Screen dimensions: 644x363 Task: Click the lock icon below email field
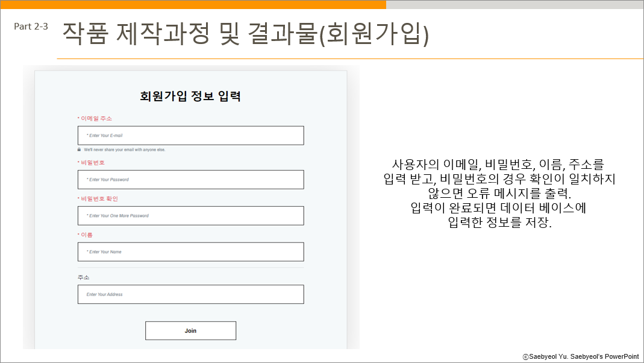pyautogui.click(x=80, y=150)
